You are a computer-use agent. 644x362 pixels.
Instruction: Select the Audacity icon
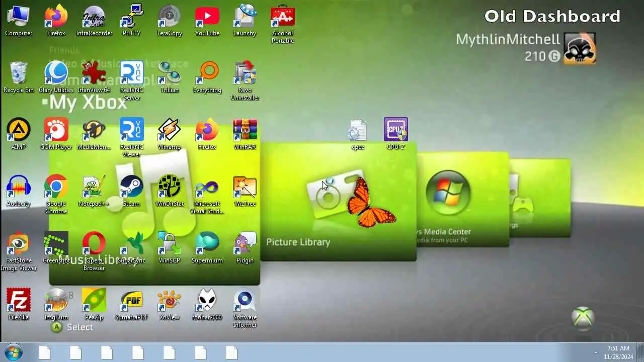[x=19, y=192]
